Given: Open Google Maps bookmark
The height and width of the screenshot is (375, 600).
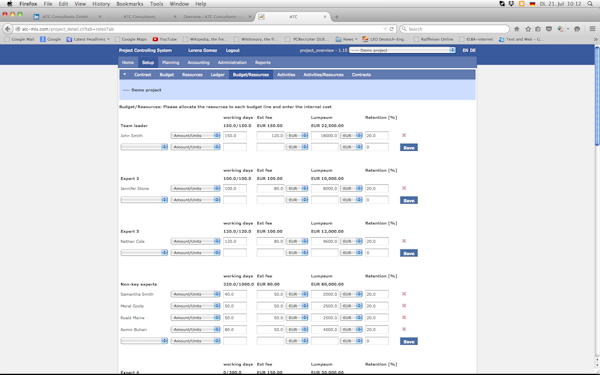Looking at the screenshot, I should coord(131,39).
